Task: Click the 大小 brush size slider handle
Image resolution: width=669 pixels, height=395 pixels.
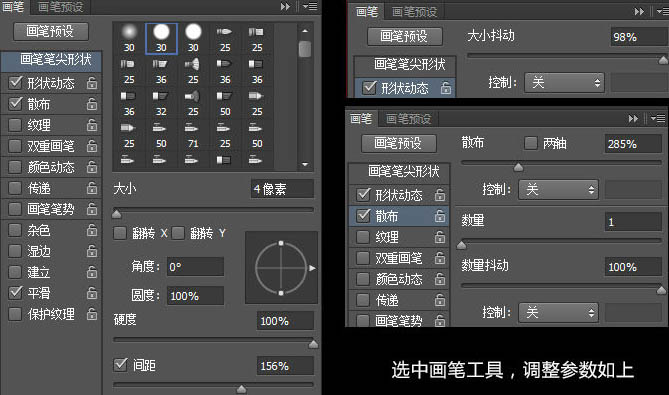Action: point(116,213)
